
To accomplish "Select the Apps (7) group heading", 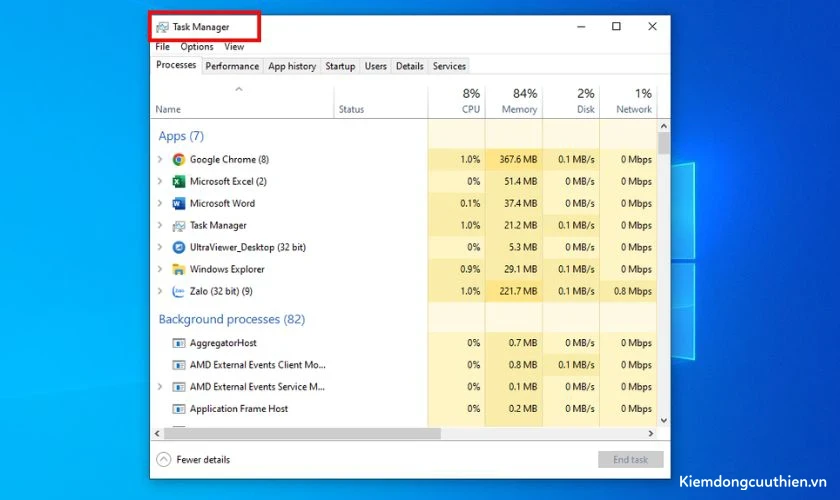I will pyautogui.click(x=181, y=136).
